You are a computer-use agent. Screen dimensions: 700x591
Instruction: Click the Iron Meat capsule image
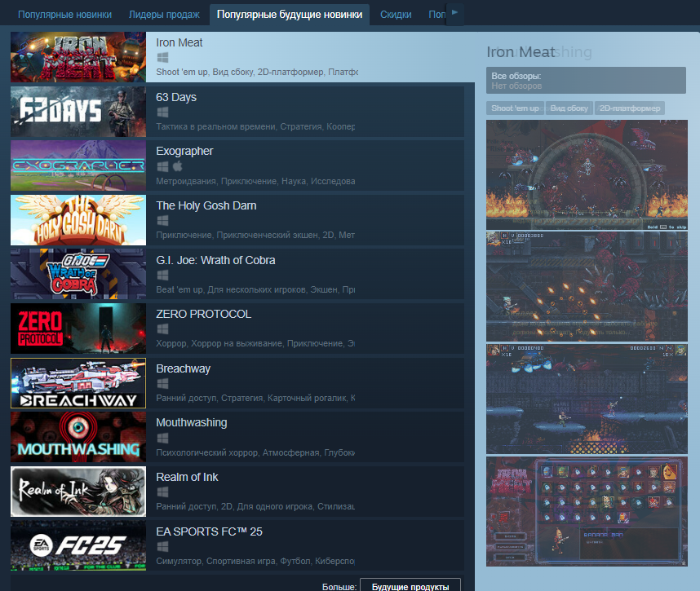tap(78, 56)
